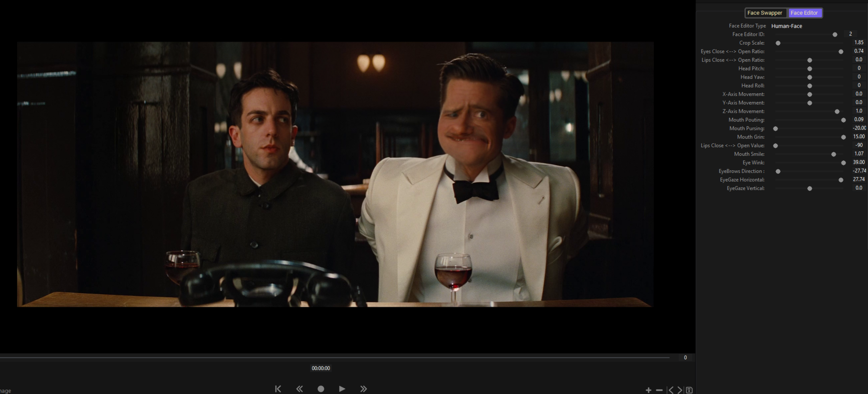Remove the marker with the minus icon

pyautogui.click(x=659, y=390)
